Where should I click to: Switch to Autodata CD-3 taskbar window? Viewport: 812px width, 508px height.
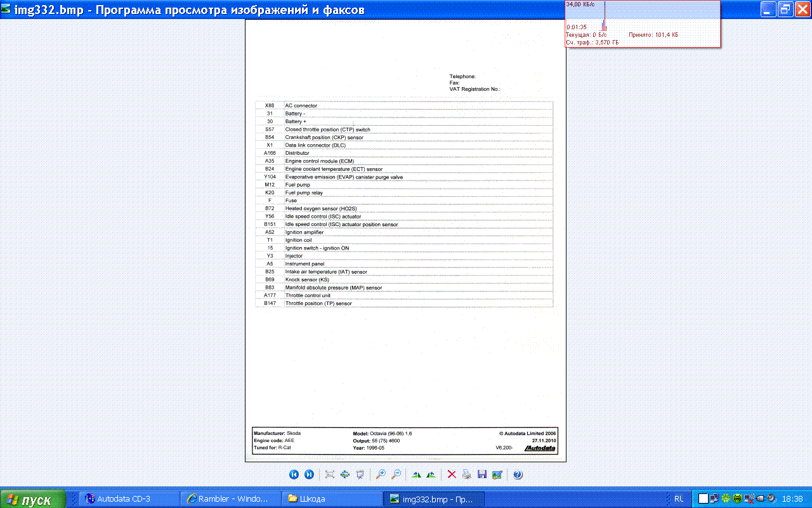click(x=129, y=499)
